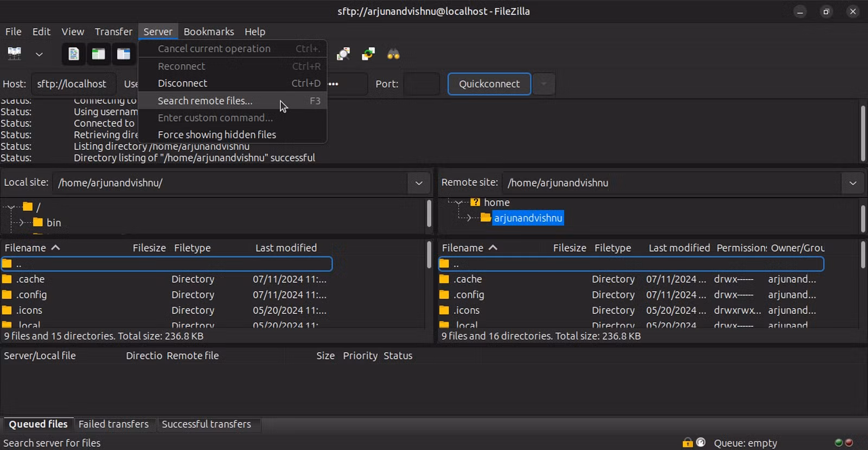868x450 pixels.
Task: Click the local file list scrollbar
Action: [x=429, y=255]
